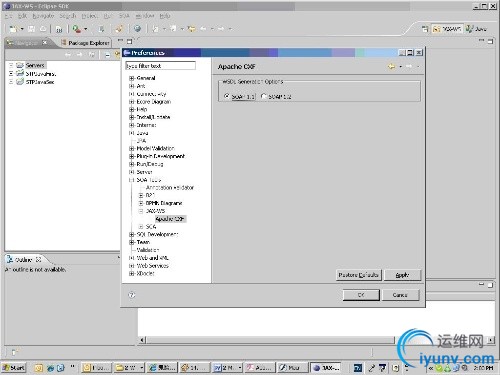Click the Restore Defaults button
The image size is (500, 375).
coord(359,275)
